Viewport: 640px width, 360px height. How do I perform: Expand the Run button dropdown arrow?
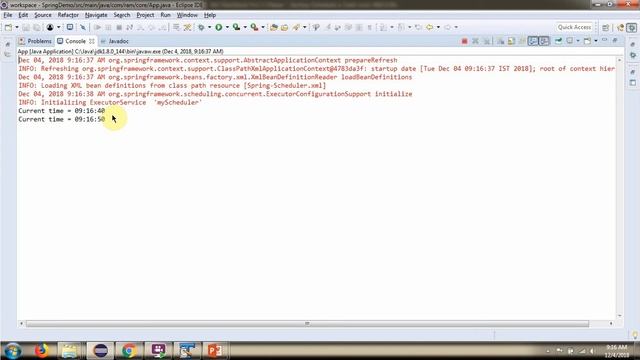pos(227,27)
